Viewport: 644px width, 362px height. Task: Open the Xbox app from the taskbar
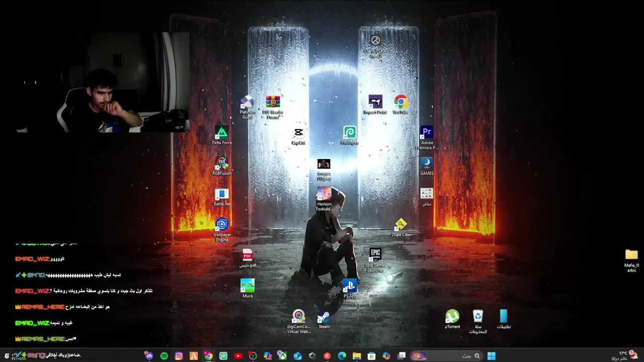[x=283, y=356]
